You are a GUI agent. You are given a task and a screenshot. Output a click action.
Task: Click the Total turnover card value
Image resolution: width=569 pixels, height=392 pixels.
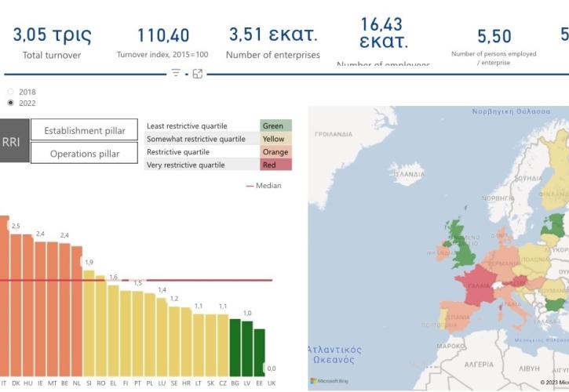(x=53, y=34)
